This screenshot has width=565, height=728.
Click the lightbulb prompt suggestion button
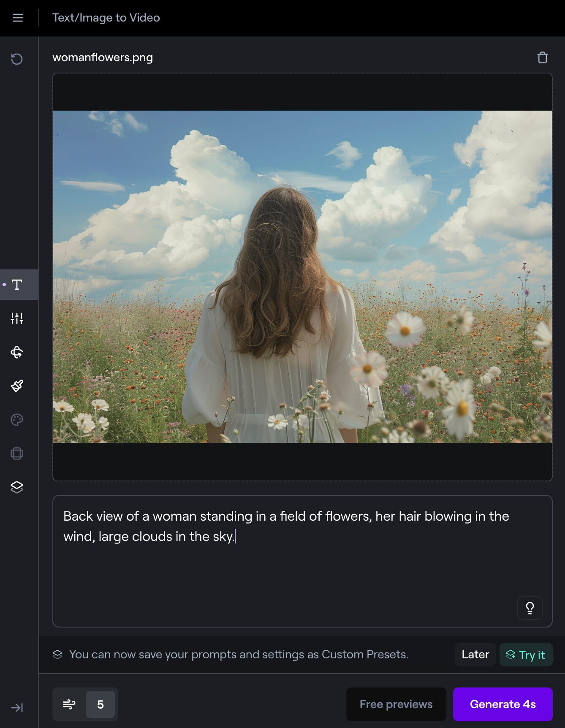[530, 608]
